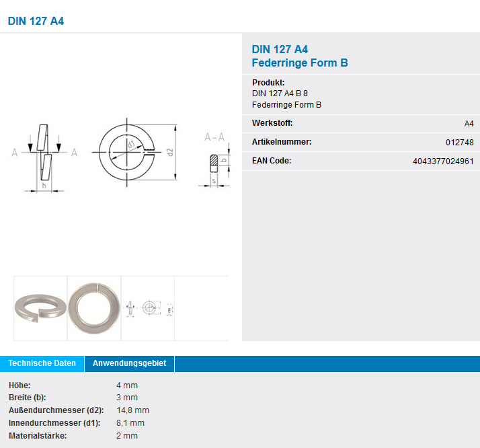
Task: Select the Artikelnummer value 012748
Action: (x=459, y=143)
